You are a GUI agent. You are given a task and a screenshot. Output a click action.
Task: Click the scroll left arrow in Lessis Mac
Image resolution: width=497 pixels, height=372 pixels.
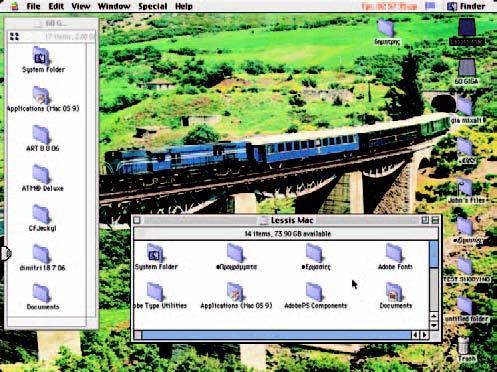415,335
